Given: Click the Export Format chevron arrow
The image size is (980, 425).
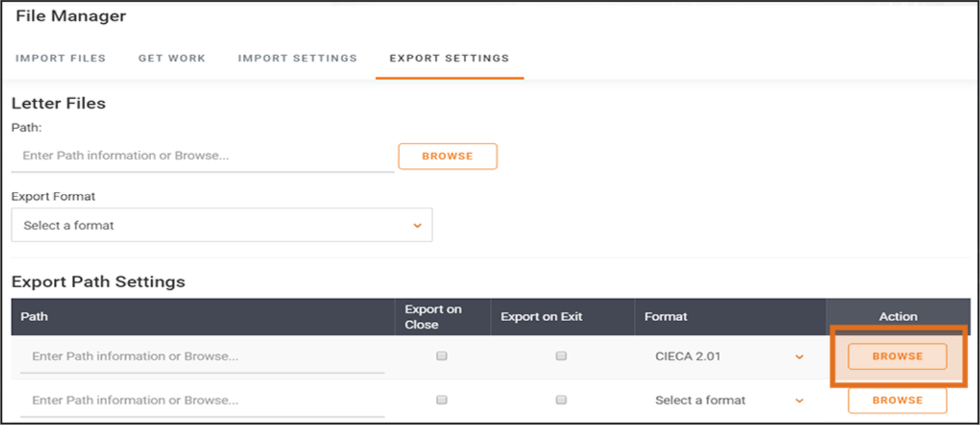Looking at the screenshot, I should click(x=417, y=226).
